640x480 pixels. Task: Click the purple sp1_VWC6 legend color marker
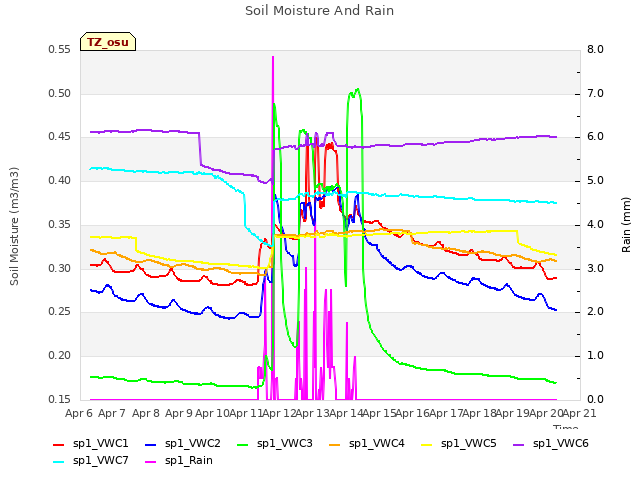(x=518, y=445)
